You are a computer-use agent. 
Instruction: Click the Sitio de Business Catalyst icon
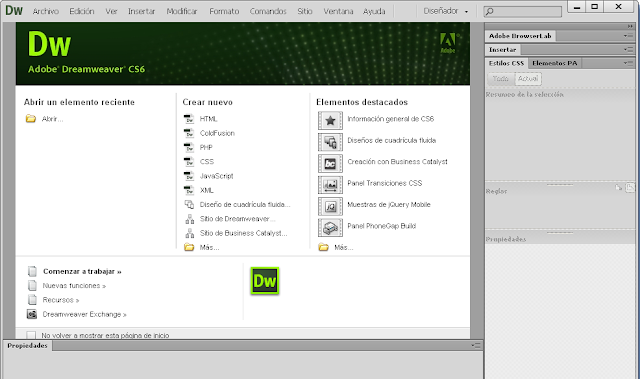pos(189,233)
